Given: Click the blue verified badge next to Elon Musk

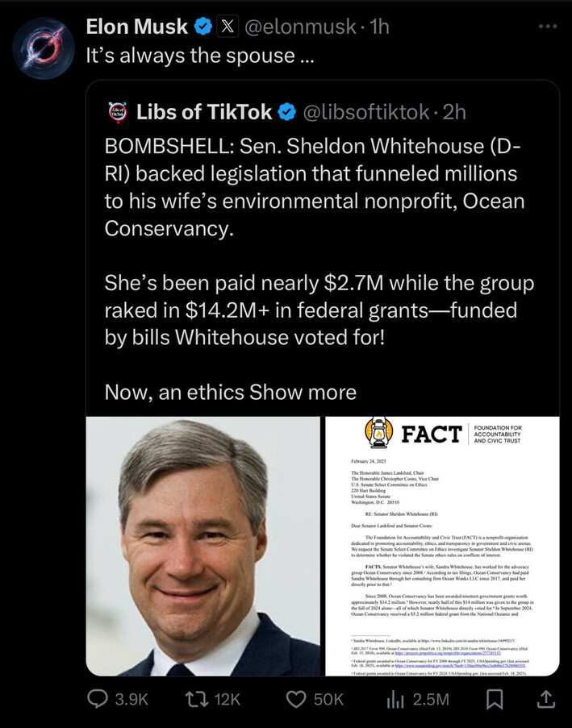Looking at the screenshot, I should click(204, 27).
